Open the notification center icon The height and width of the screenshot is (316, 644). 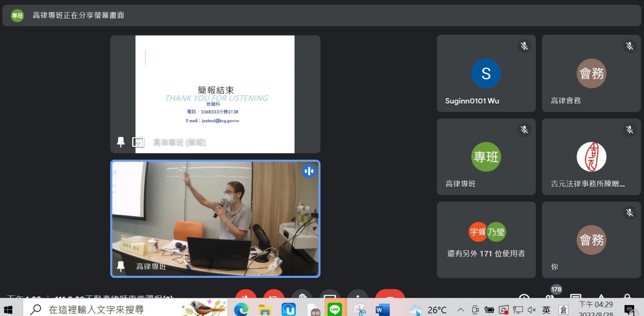point(629,310)
